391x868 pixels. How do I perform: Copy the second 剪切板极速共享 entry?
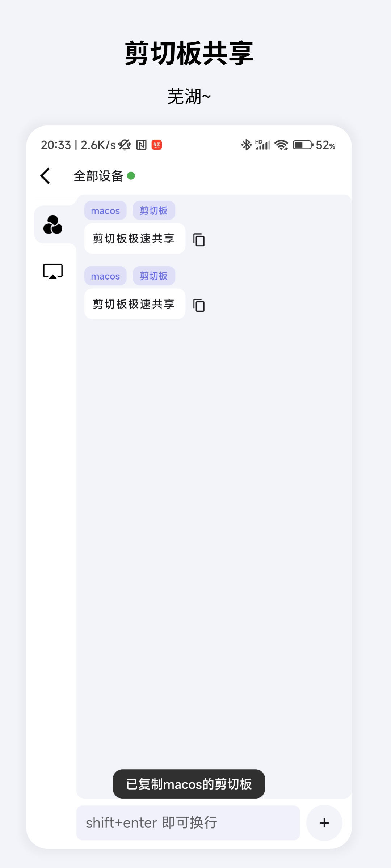(199, 305)
